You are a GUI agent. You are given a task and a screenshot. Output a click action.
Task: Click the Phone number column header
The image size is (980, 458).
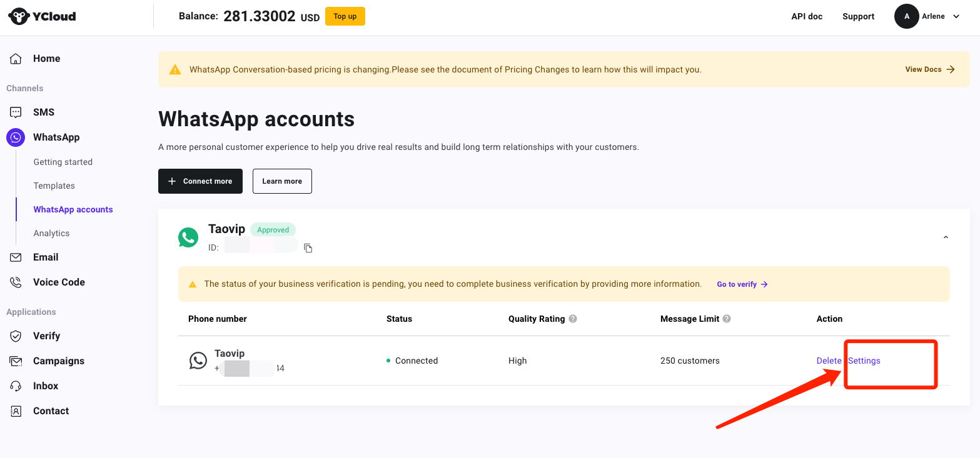click(x=218, y=319)
